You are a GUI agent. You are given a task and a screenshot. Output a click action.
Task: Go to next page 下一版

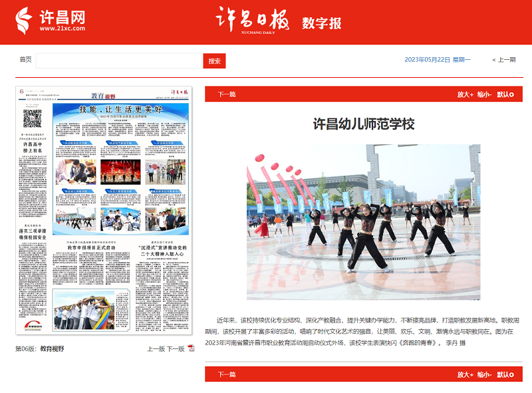pyautogui.click(x=175, y=348)
